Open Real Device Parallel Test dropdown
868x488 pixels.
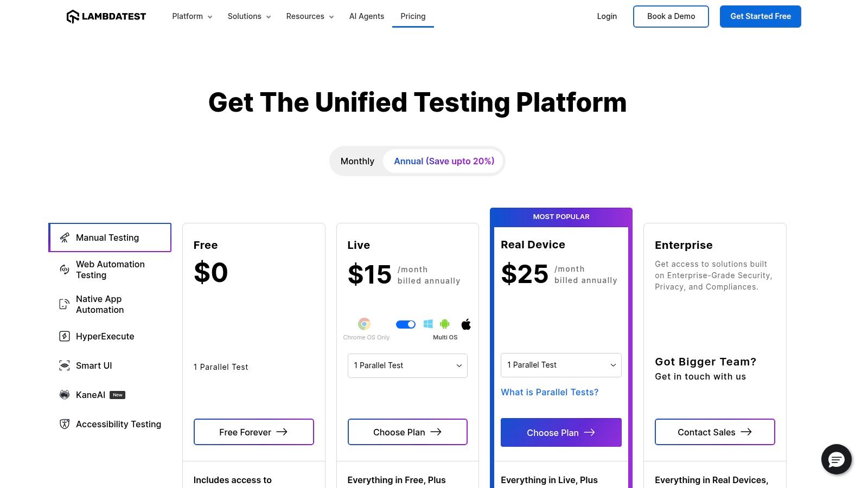(x=561, y=365)
